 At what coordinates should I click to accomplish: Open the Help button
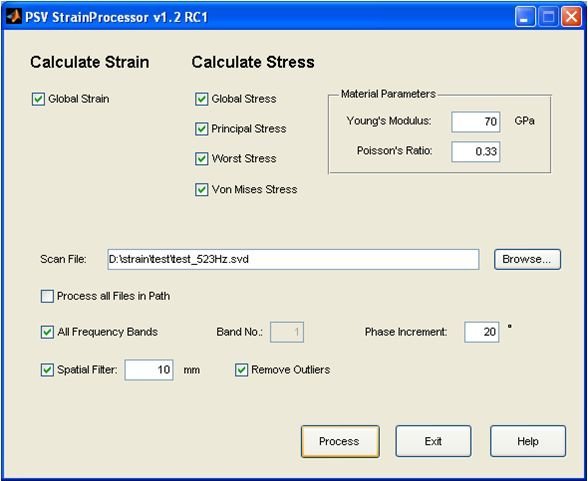528,441
